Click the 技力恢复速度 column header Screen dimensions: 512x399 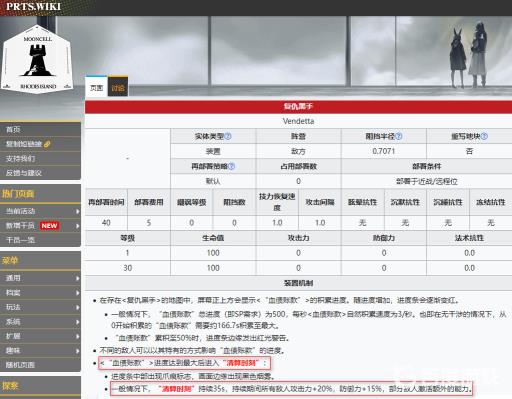(277, 202)
